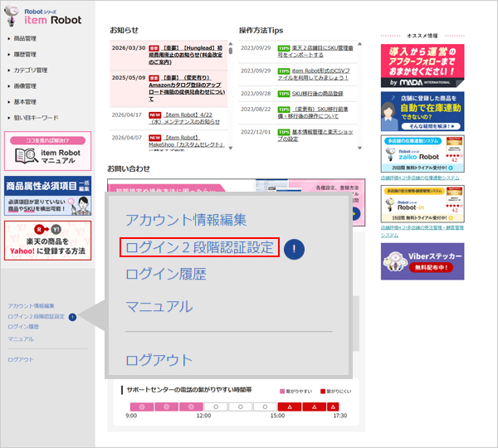Open the MakeShop カスタムセレクト notice
The image size is (498, 448).
point(187,141)
